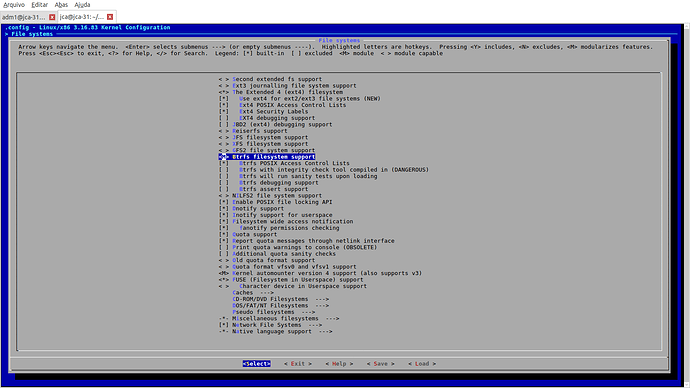Image resolution: width=690 pixels, height=388 pixels.
Task: Toggle Btrfs POSIX Access Control Lists
Action: click(284, 163)
